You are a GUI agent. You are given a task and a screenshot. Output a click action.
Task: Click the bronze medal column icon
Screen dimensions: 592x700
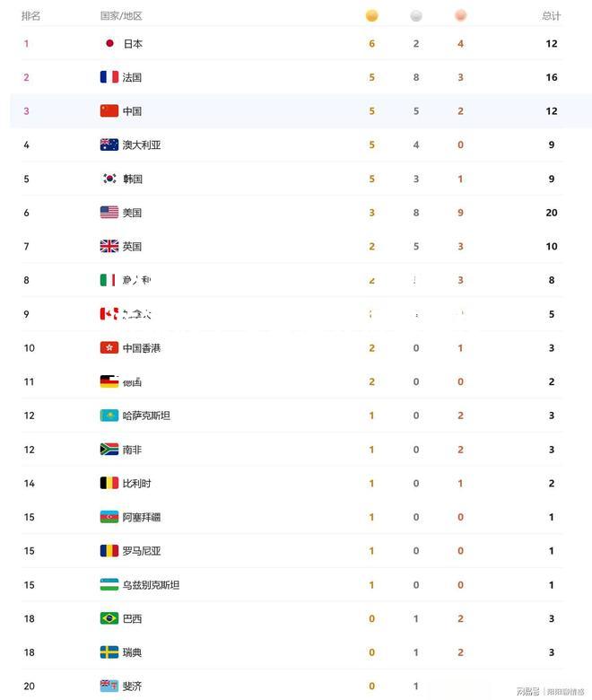pos(460,15)
